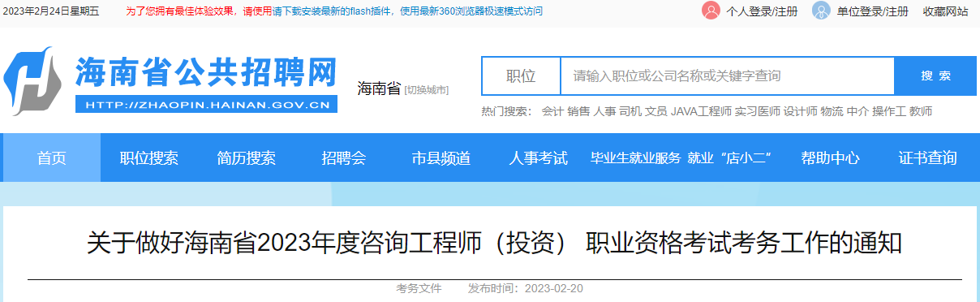
Task: Click the organization login user icon
Action: point(821,11)
